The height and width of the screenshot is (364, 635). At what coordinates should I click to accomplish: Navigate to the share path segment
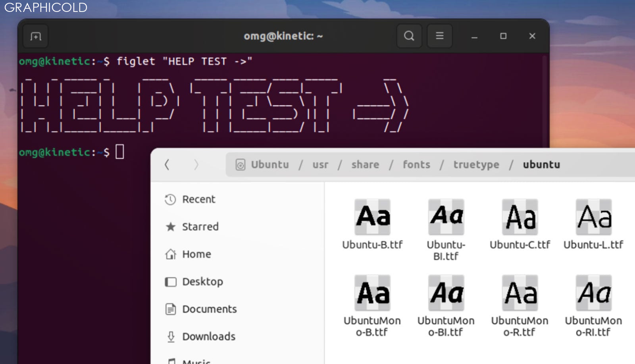click(x=365, y=165)
